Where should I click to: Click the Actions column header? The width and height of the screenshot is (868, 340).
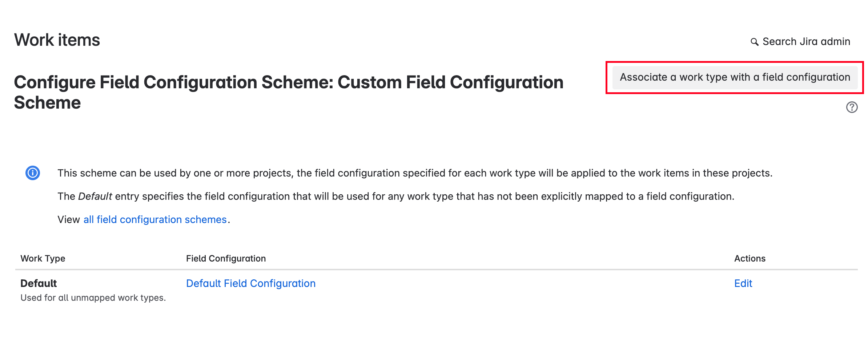tap(750, 259)
